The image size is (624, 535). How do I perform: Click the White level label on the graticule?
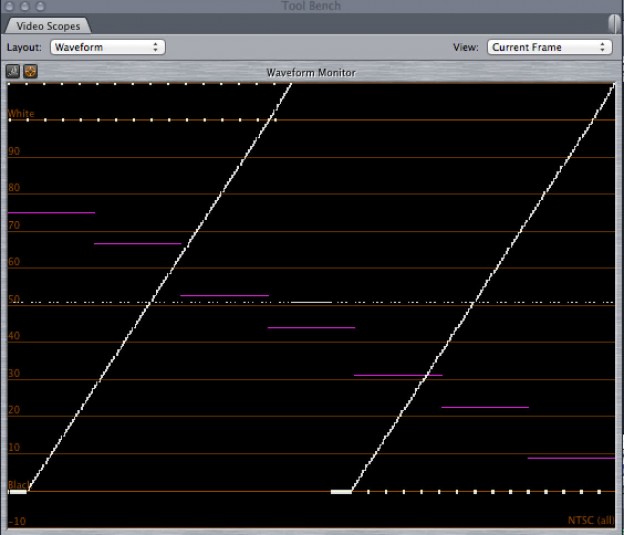[x=21, y=114]
